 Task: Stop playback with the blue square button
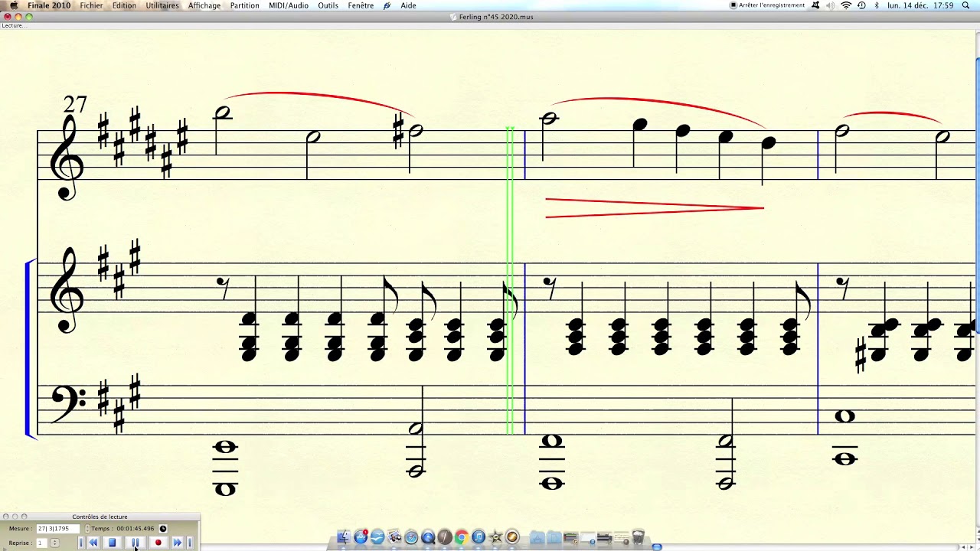[112, 543]
